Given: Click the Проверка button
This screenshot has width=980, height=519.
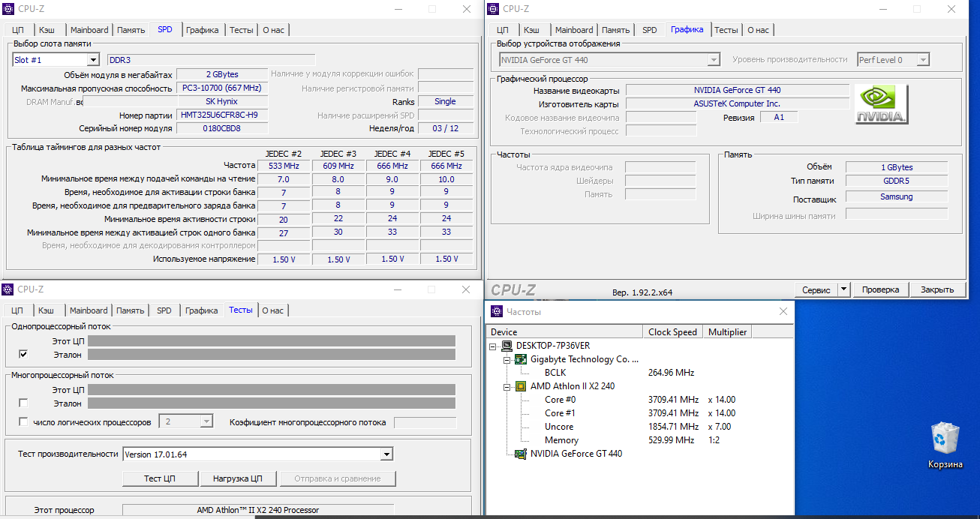Looking at the screenshot, I should [880, 289].
